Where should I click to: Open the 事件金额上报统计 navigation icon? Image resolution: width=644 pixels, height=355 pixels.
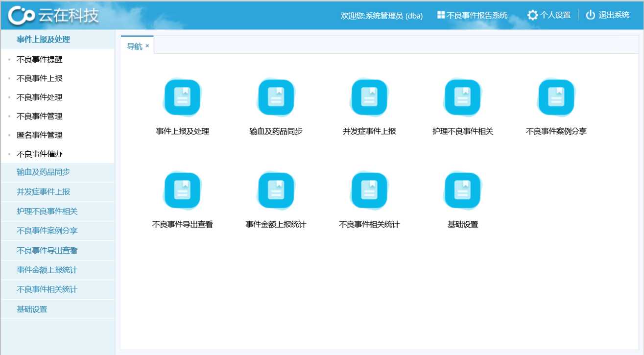point(276,190)
